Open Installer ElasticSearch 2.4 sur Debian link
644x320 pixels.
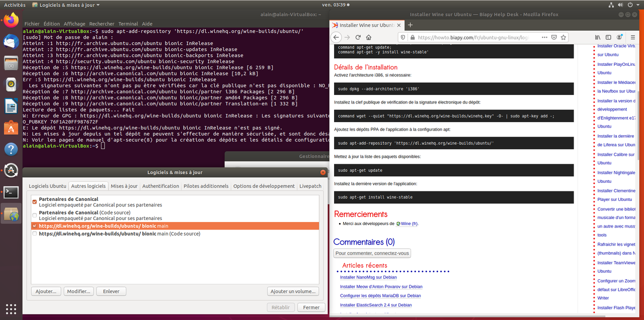coord(376,305)
